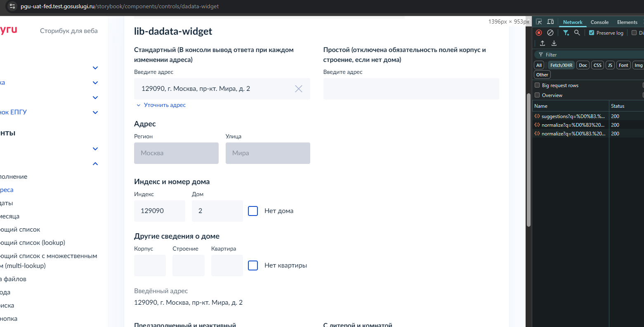Toggle the network filter funnel icon

click(x=566, y=33)
